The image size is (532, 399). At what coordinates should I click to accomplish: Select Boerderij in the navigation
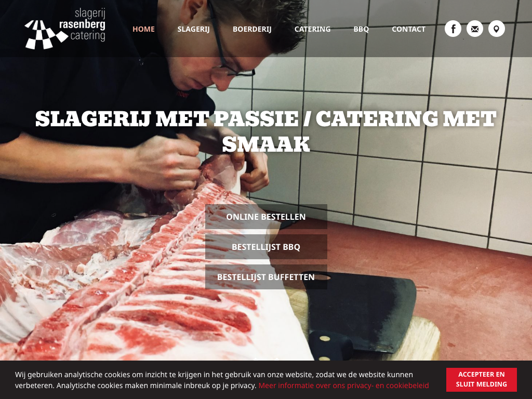[x=252, y=29]
